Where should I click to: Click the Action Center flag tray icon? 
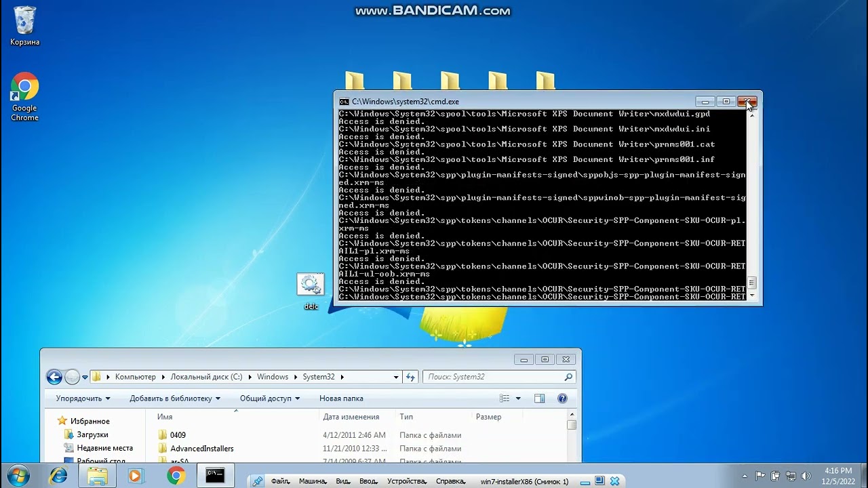760,476
